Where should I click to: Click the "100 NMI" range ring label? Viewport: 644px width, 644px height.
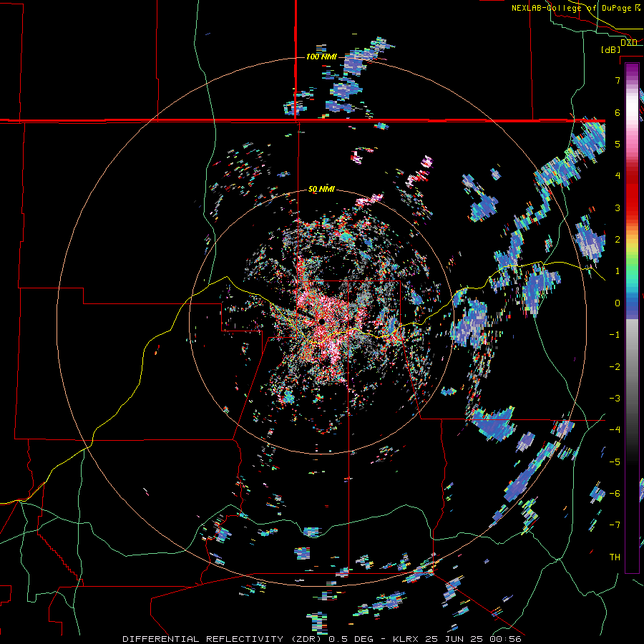[x=321, y=57]
